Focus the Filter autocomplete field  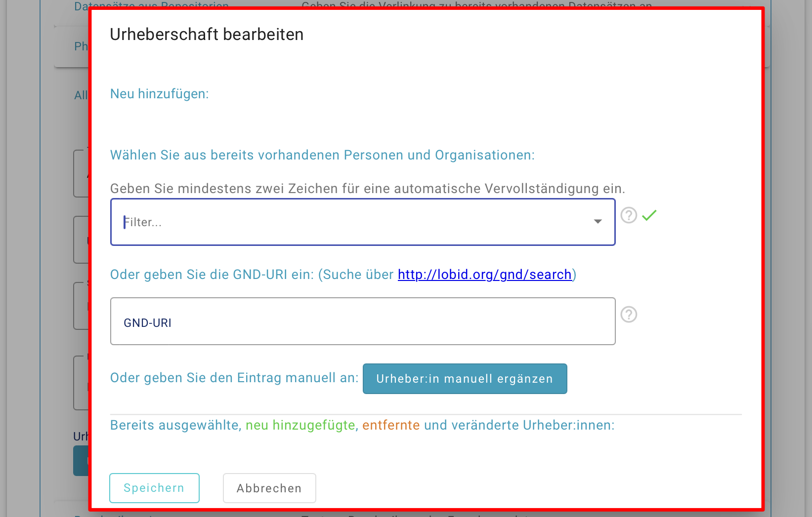click(363, 222)
